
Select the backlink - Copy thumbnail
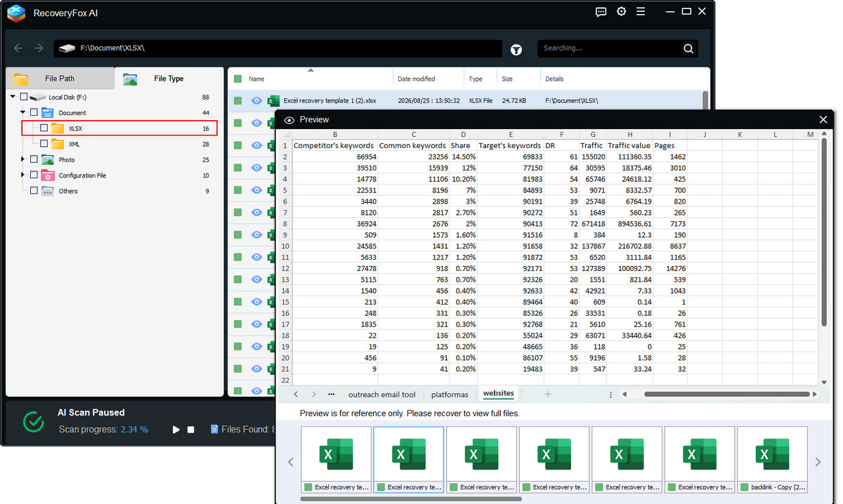point(773,459)
